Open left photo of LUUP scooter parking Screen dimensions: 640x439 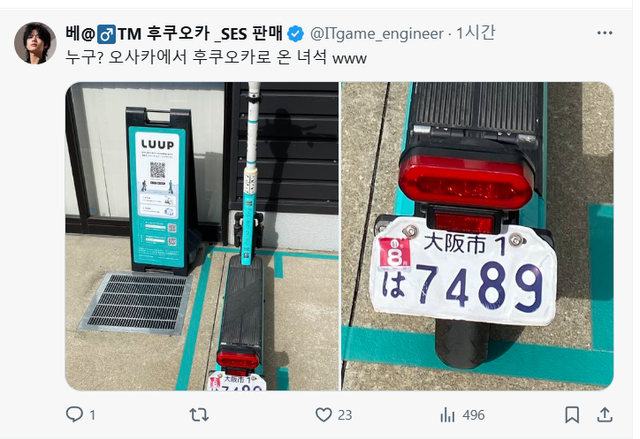[x=202, y=236]
